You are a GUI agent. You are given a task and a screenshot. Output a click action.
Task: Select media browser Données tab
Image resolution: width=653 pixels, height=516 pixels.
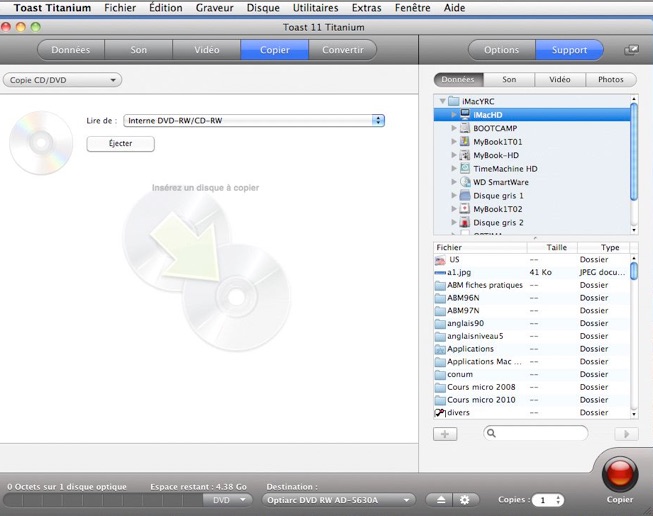point(458,80)
